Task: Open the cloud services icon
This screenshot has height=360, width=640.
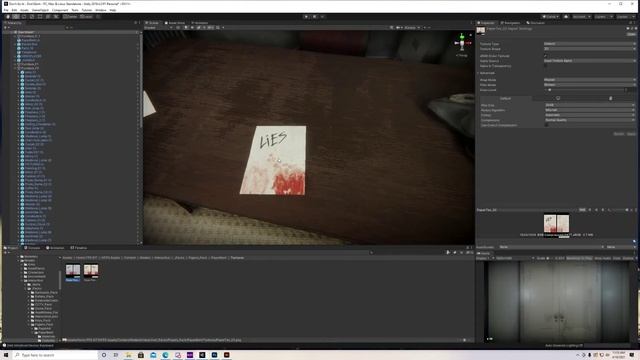Action: click(566, 17)
